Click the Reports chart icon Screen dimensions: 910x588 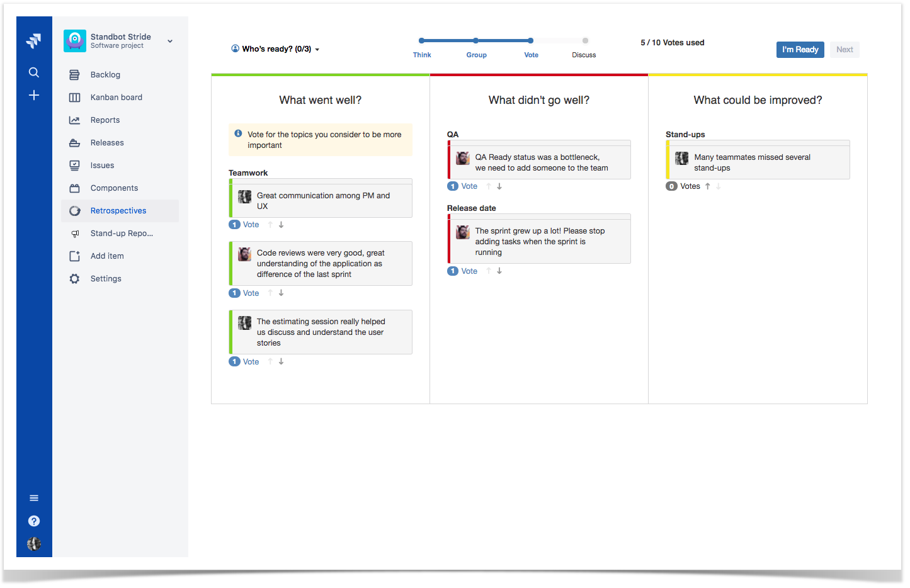(74, 120)
